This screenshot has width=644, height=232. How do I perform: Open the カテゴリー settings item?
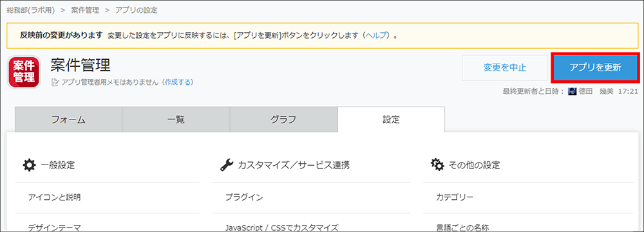[x=455, y=197]
